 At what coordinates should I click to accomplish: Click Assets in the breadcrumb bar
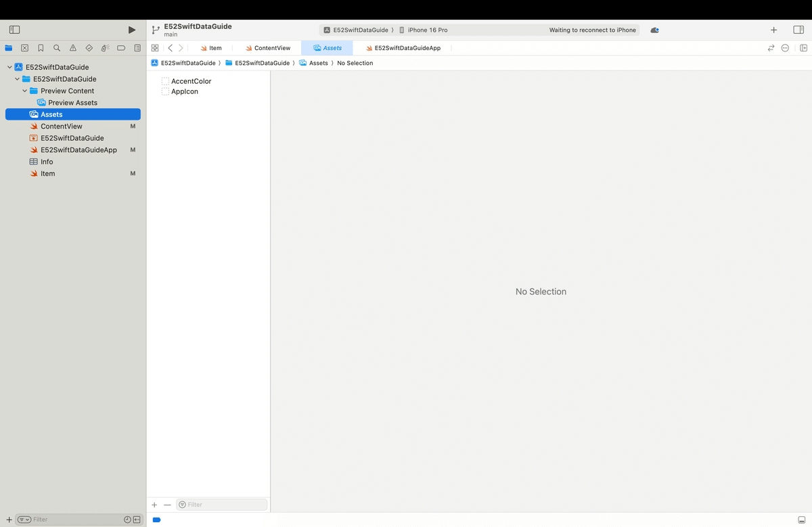coord(313,63)
